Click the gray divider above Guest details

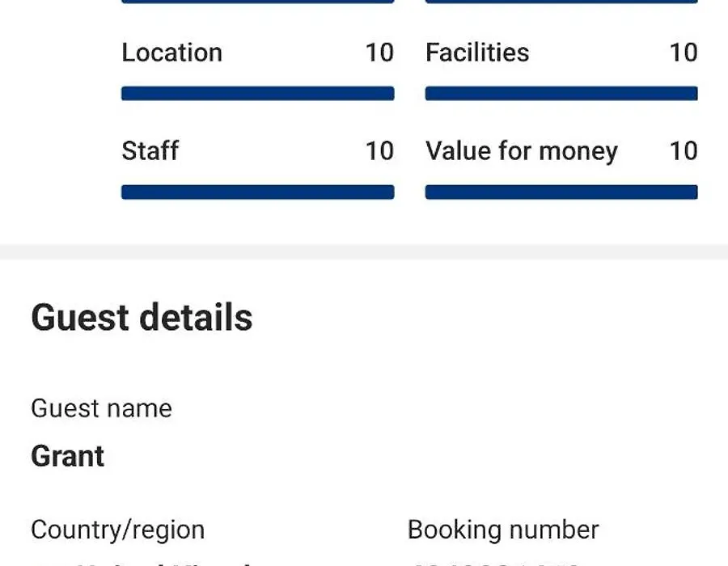click(x=364, y=252)
